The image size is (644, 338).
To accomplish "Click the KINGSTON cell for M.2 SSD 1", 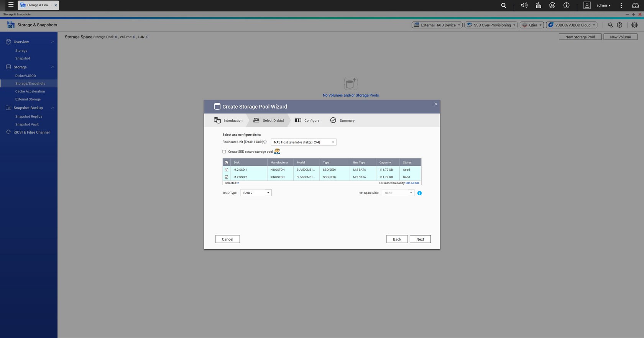I will click(x=280, y=170).
